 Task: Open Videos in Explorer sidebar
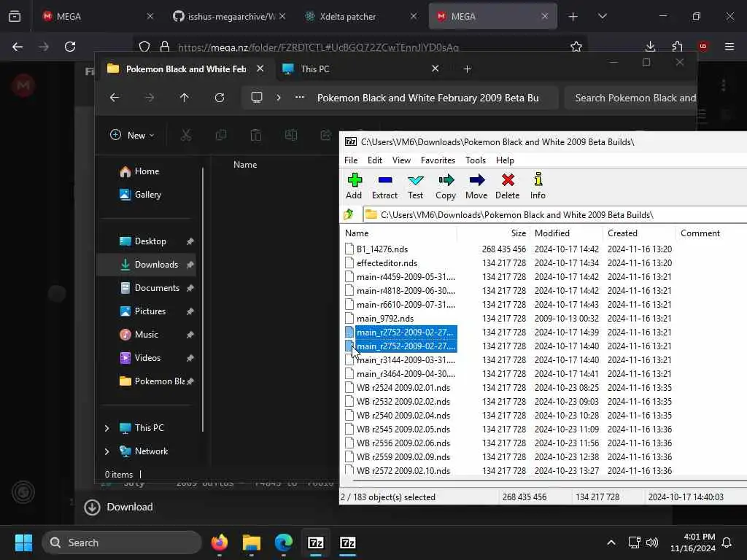coord(147,357)
